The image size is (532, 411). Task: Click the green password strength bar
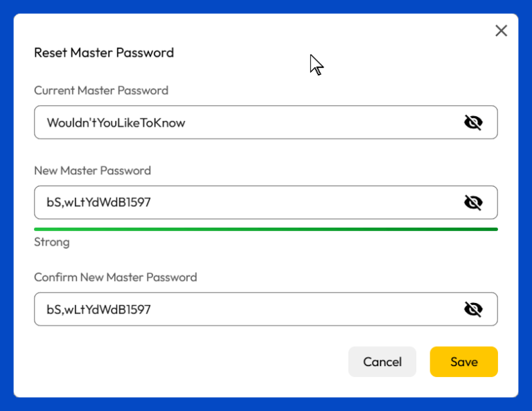pos(266,229)
